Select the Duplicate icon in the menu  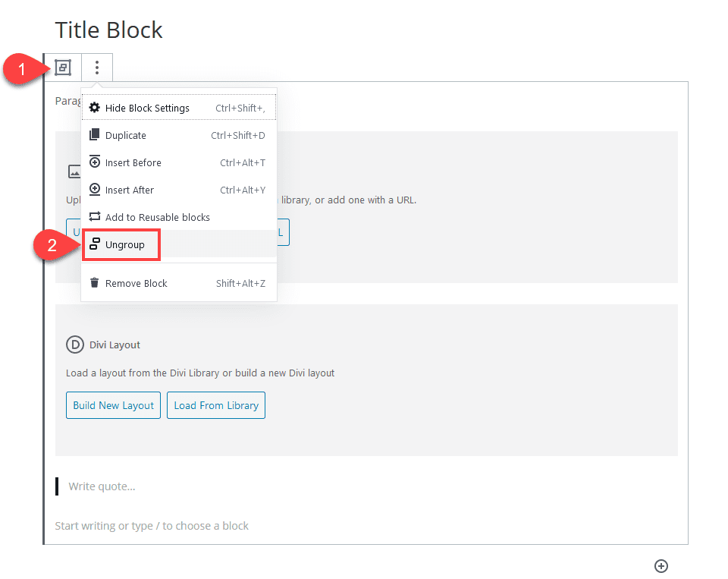94,135
